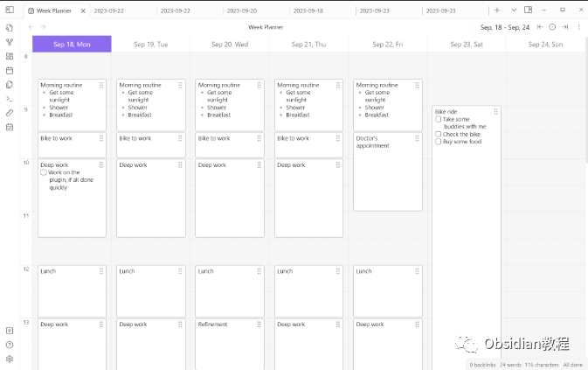Open the help icon in the ribbon
This screenshot has height=370, width=588.
point(10,345)
